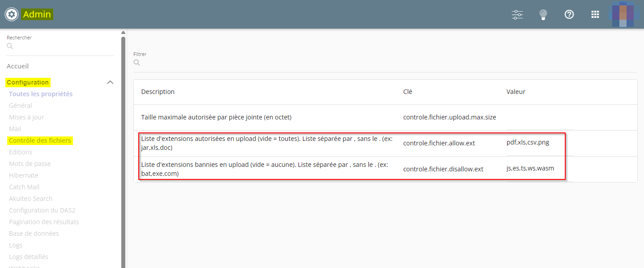Open the settings sliders icon in header

517,14
